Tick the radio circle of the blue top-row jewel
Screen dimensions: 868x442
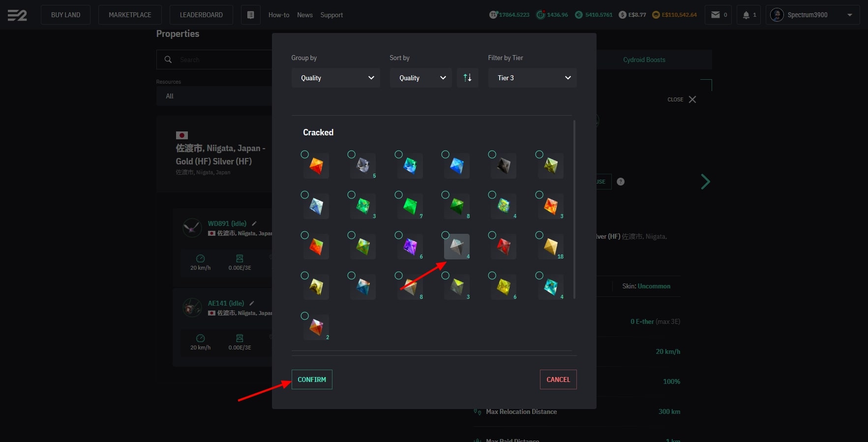445,155
